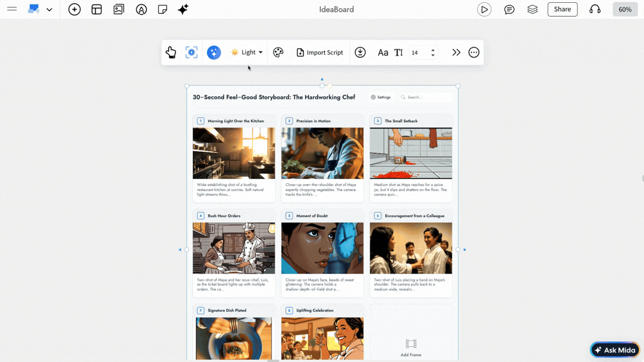Select Rush Hour Orders frame image
Viewport: 644px width, 362px height.
[x=234, y=248]
